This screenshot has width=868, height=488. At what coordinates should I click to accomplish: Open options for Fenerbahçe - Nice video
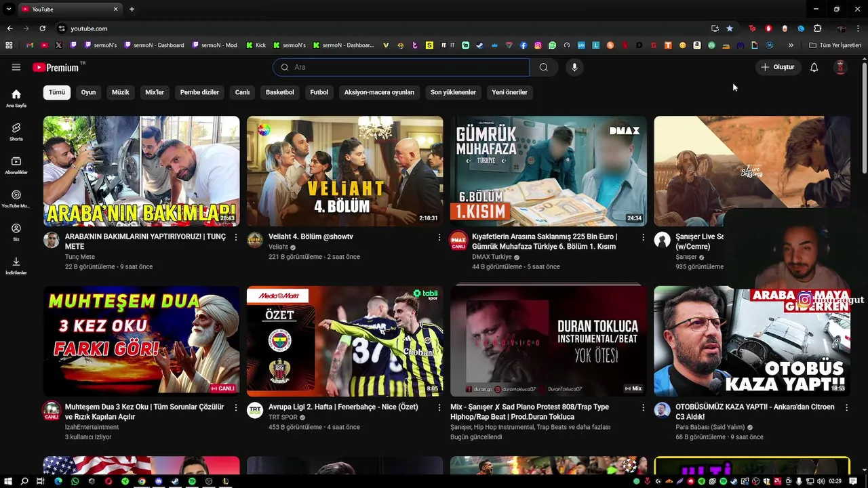(x=439, y=407)
